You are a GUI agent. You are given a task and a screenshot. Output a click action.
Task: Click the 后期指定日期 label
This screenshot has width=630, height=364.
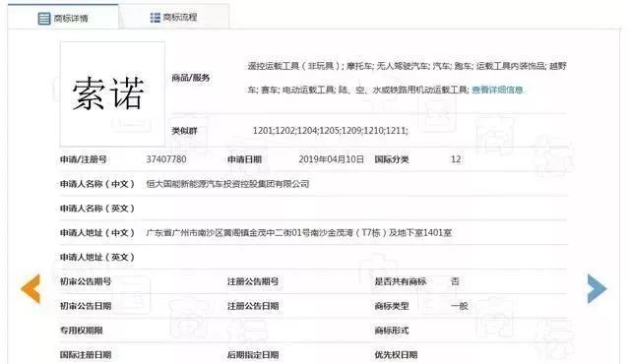point(253,355)
